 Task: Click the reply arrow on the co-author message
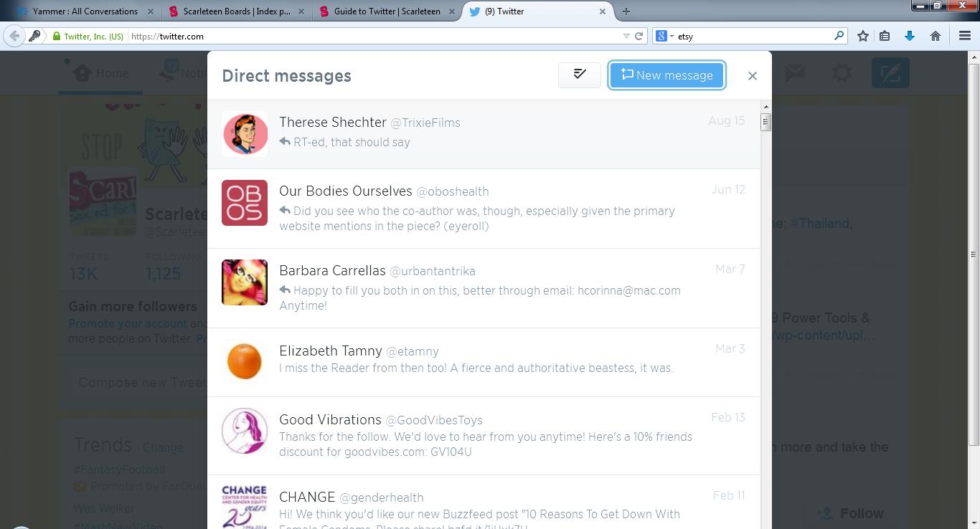[x=285, y=211]
